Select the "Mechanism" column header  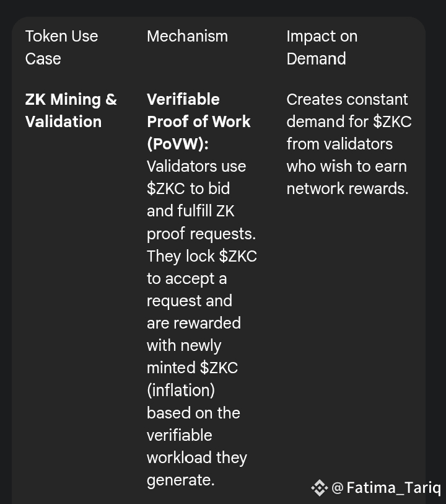(x=187, y=36)
